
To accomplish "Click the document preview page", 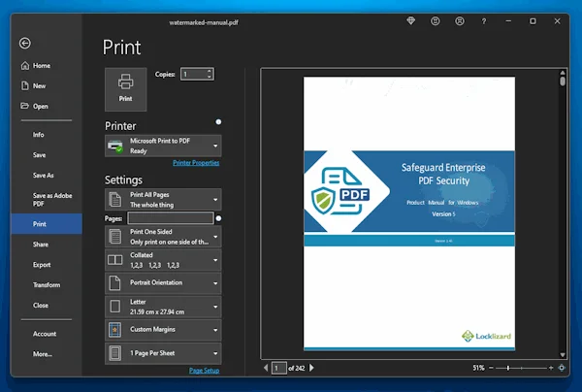I will pyautogui.click(x=409, y=213).
